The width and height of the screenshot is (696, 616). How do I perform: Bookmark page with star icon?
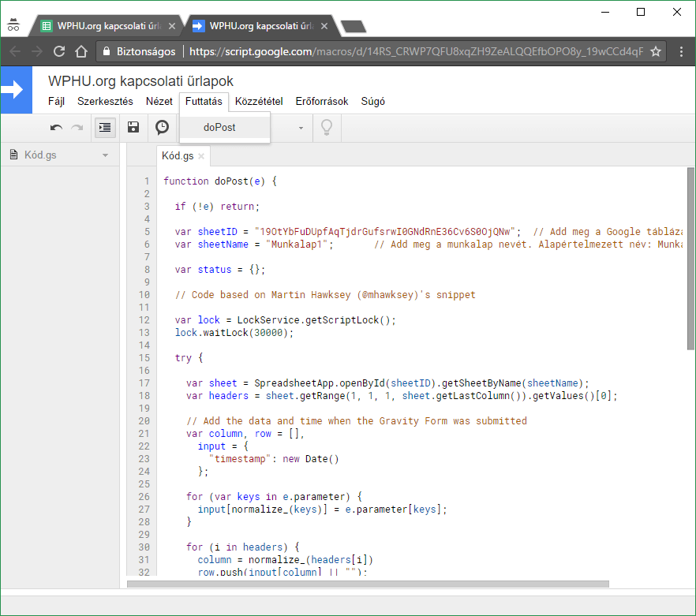(x=654, y=51)
